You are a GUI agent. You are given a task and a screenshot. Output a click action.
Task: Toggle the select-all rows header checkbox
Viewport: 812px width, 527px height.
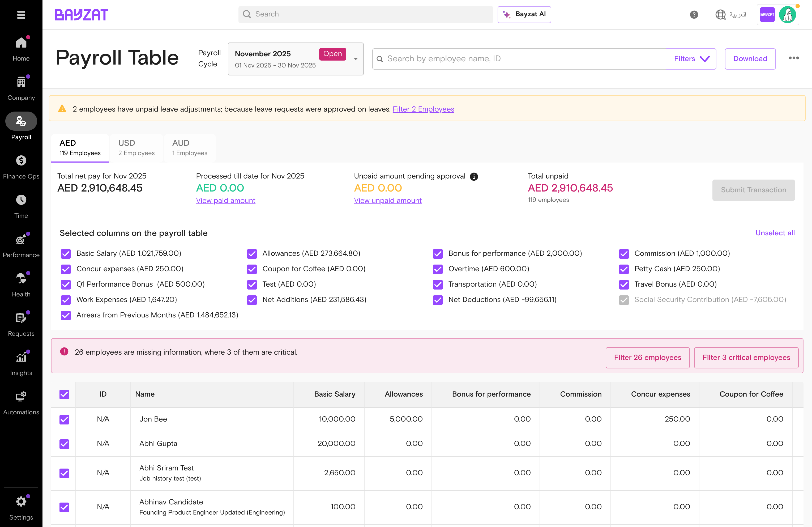coord(64,394)
